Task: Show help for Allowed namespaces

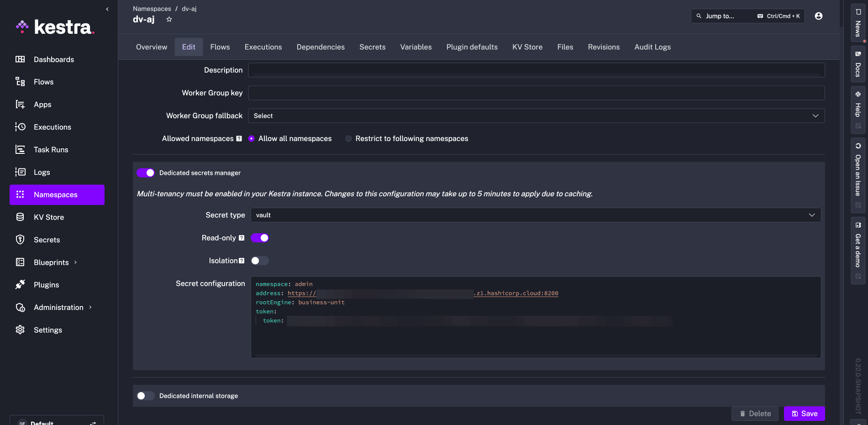Action: pyautogui.click(x=239, y=139)
